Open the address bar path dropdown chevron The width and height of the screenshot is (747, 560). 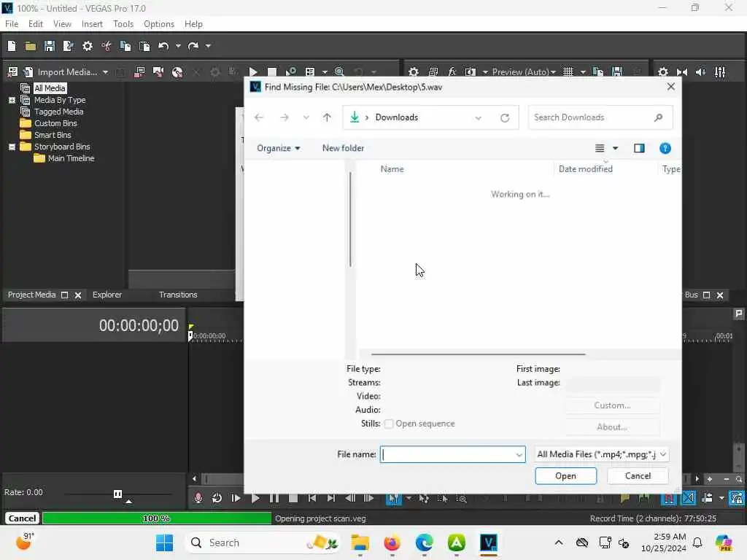click(479, 117)
